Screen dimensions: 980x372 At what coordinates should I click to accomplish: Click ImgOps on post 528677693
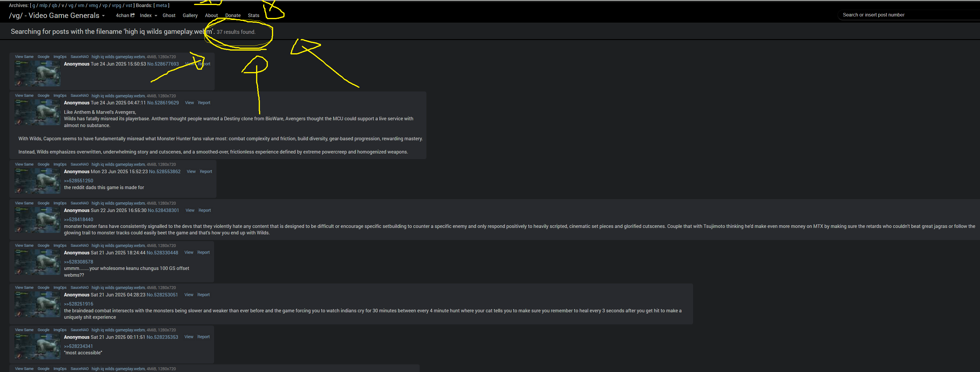(x=60, y=57)
